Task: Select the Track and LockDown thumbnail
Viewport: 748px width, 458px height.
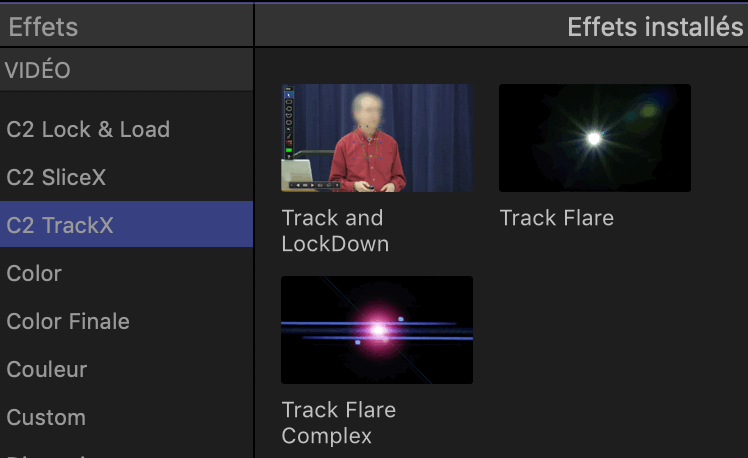Action: coord(377,138)
